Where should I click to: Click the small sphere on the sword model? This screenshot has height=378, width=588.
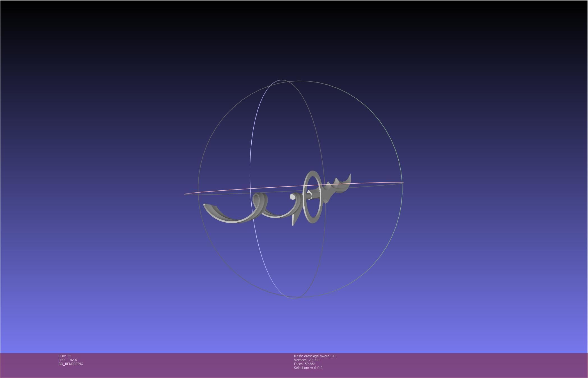click(x=292, y=197)
